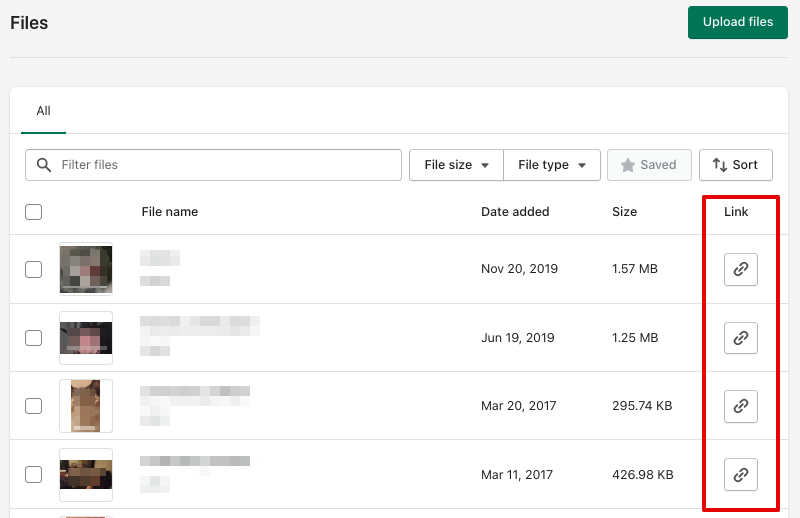
Task: Click the Date added column header
Action: (515, 212)
